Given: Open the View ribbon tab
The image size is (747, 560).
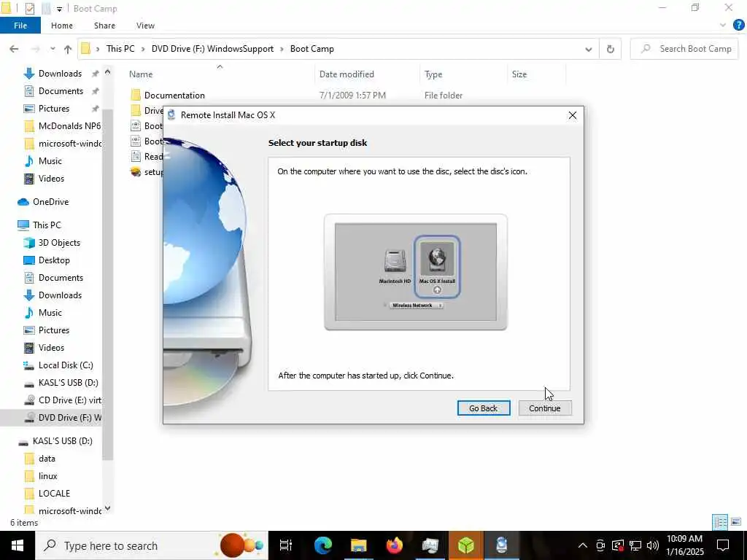Looking at the screenshot, I should (x=145, y=26).
